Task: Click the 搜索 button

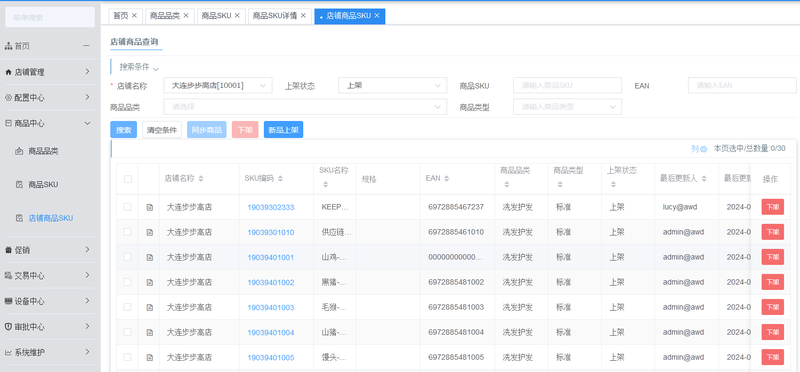Action: coord(123,130)
